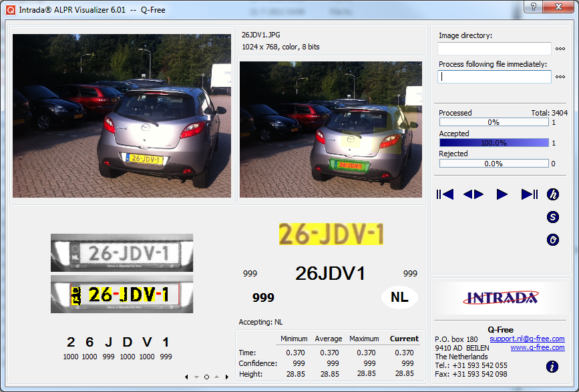
Task: Open the support.nl@q-free.com email link
Action: [x=527, y=339]
